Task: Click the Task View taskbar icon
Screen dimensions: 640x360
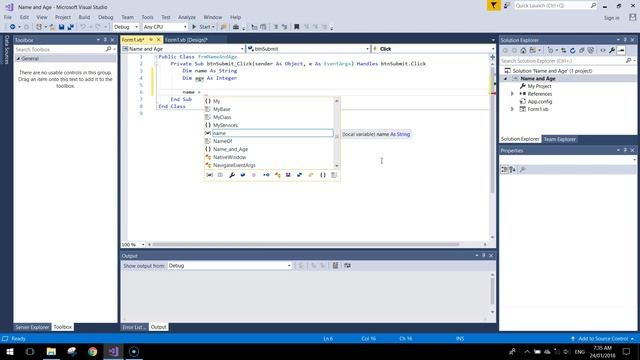Action: (30, 351)
